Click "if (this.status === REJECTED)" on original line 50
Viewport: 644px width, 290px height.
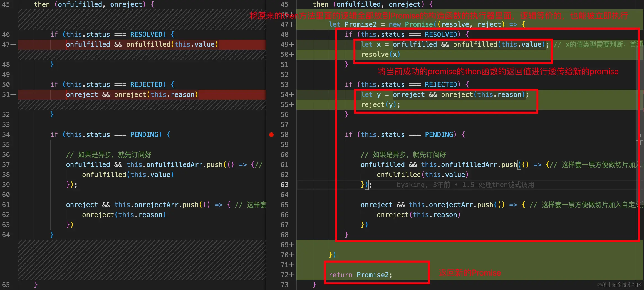point(108,85)
